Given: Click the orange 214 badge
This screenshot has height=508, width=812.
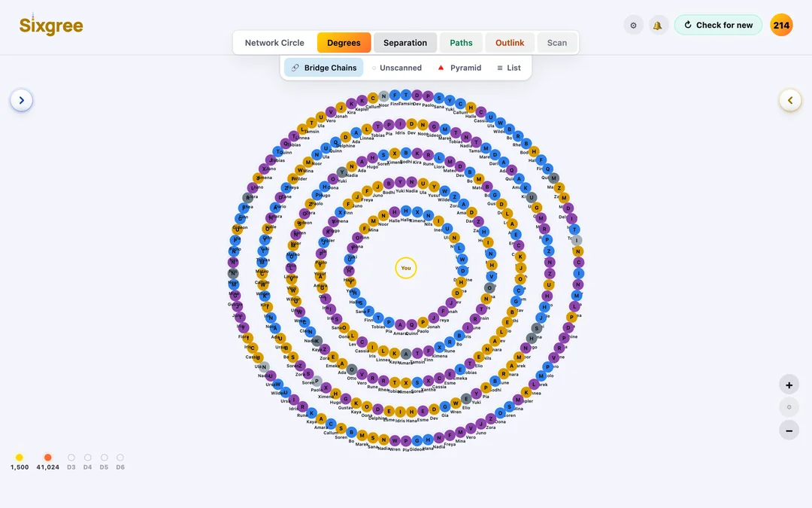Looking at the screenshot, I should (x=781, y=25).
